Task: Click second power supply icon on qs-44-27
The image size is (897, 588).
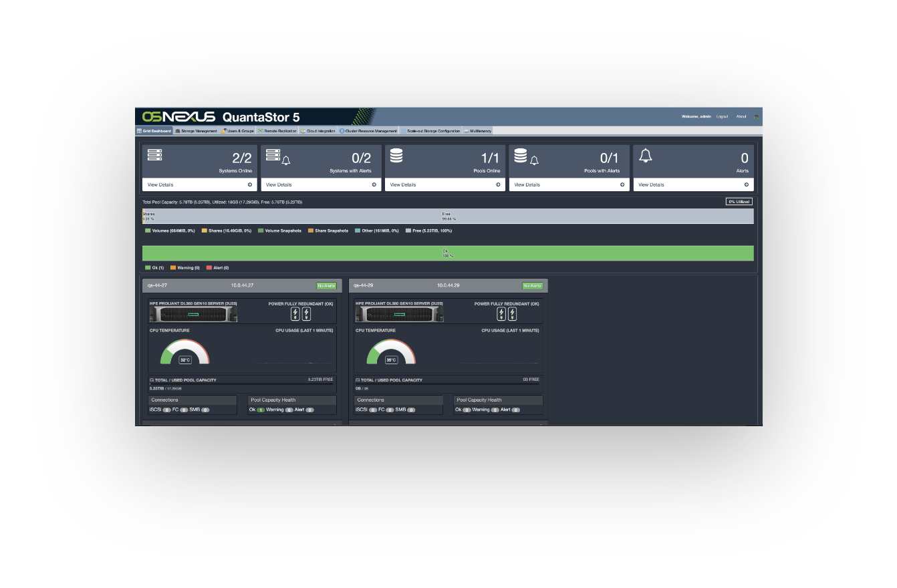Action: 306,313
